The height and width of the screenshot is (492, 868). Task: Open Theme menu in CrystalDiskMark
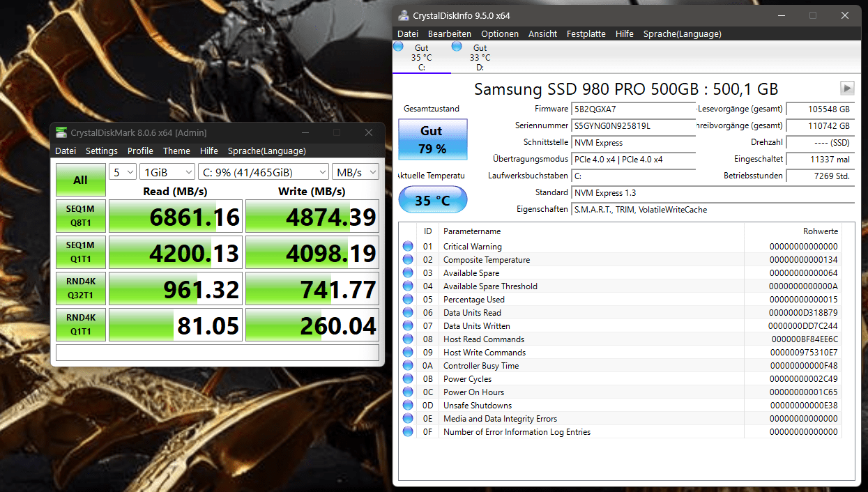(176, 151)
